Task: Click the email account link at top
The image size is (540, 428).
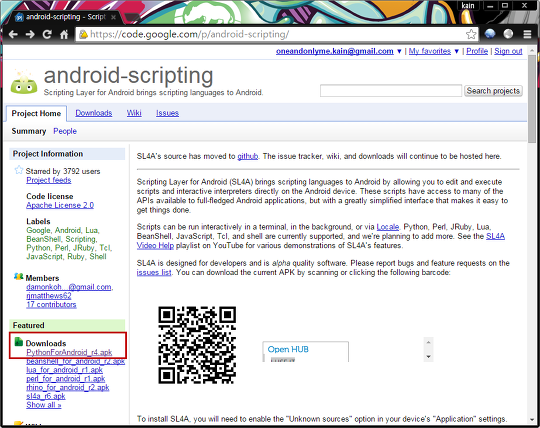Action: pyautogui.click(x=334, y=51)
